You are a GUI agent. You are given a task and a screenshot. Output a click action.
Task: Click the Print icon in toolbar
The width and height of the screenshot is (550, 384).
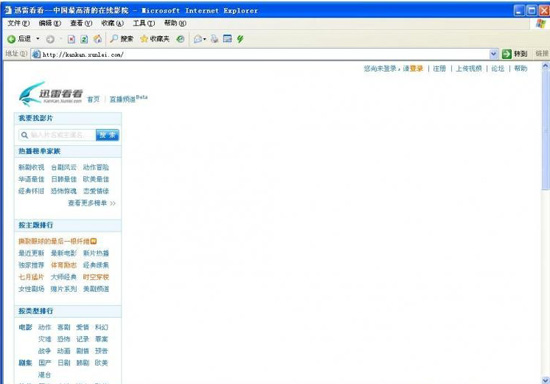point(215,39)
